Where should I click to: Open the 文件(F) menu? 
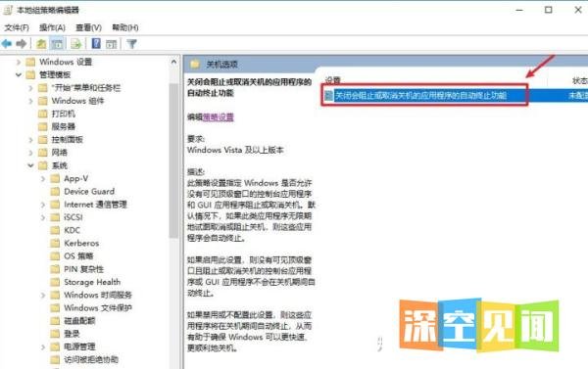point(17,27)
